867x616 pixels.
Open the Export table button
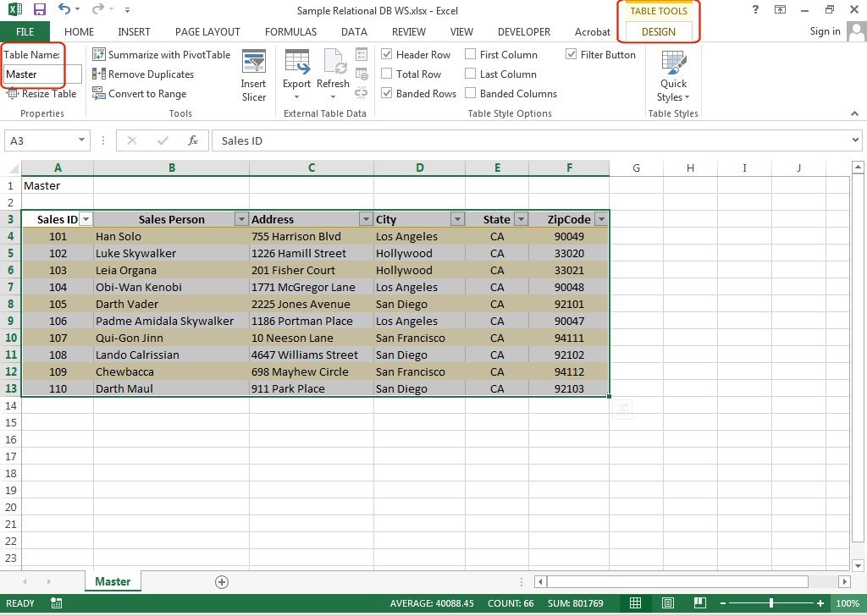coord(297,74)
